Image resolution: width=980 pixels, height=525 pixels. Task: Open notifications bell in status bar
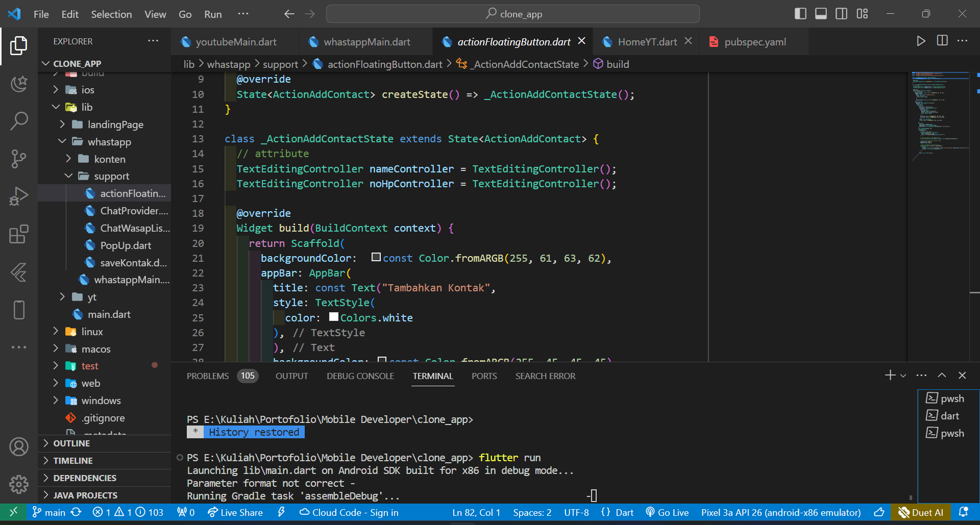click(964, 512)
